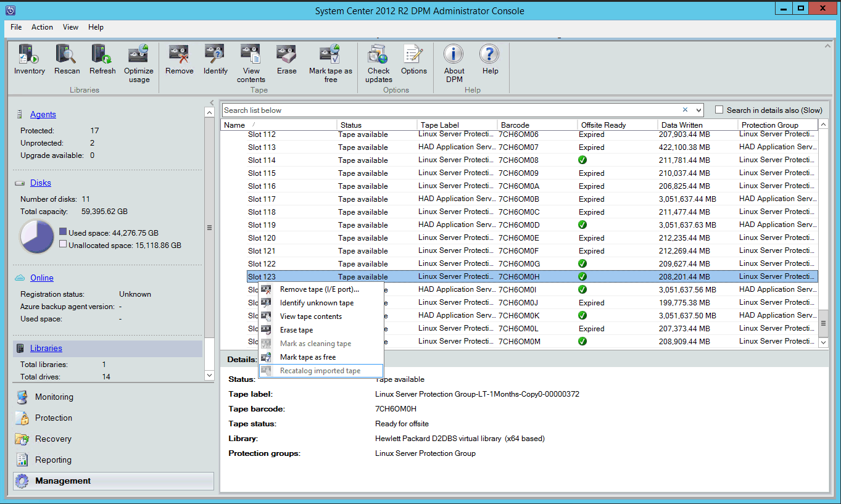Open the Agents link
Viewport: 841px width, 504px height.
[43, 114]
